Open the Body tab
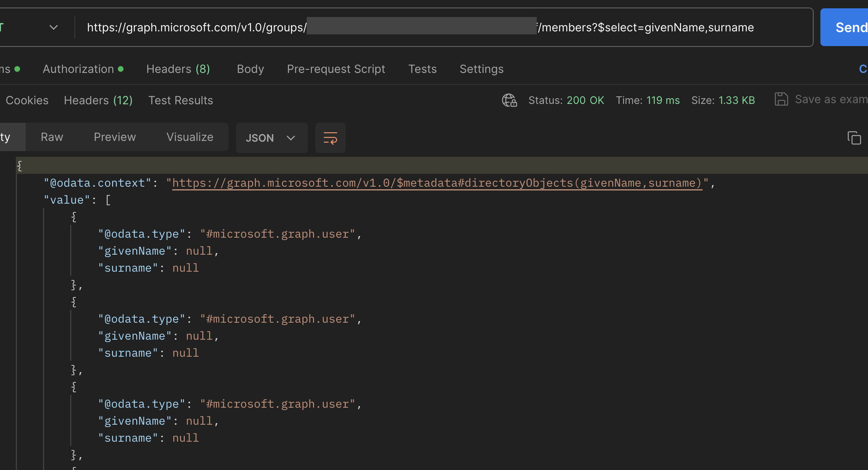The height and width of the screenshot is (470, 868). pos(250,69)
